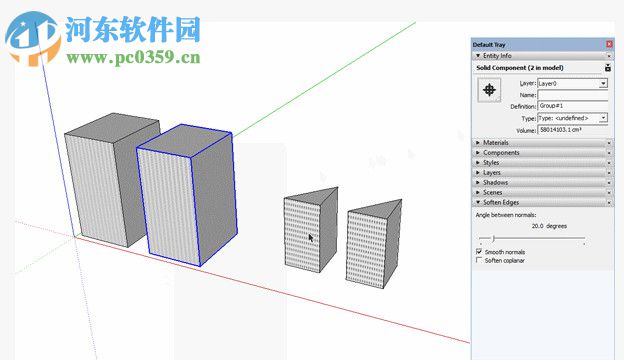Viewport: 624px width, 360px height.
Task: Click the Entity Info lock details icon
Action: point(607,68)
